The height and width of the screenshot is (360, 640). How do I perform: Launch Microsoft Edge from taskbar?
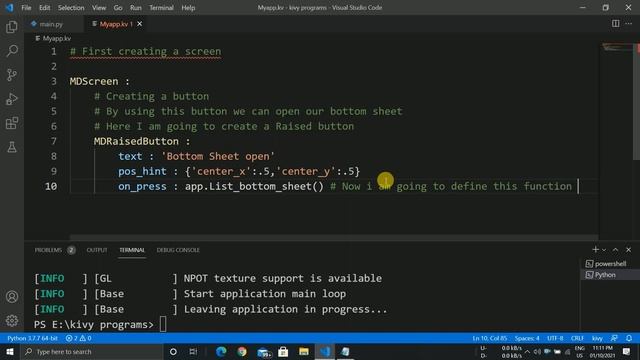point(221,351)
